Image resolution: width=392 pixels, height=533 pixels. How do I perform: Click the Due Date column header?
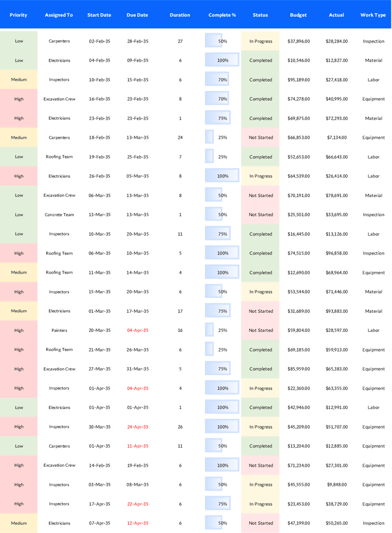tap(137, 15)
